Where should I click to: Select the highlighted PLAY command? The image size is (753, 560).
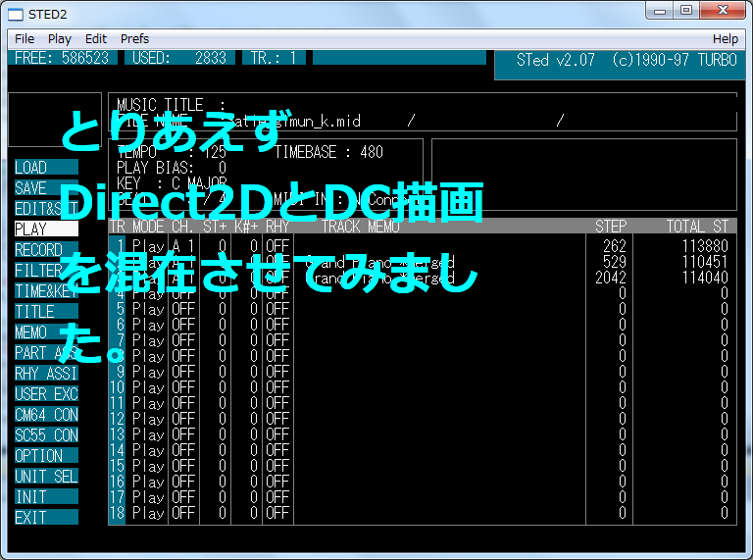[x=44, y=229]
